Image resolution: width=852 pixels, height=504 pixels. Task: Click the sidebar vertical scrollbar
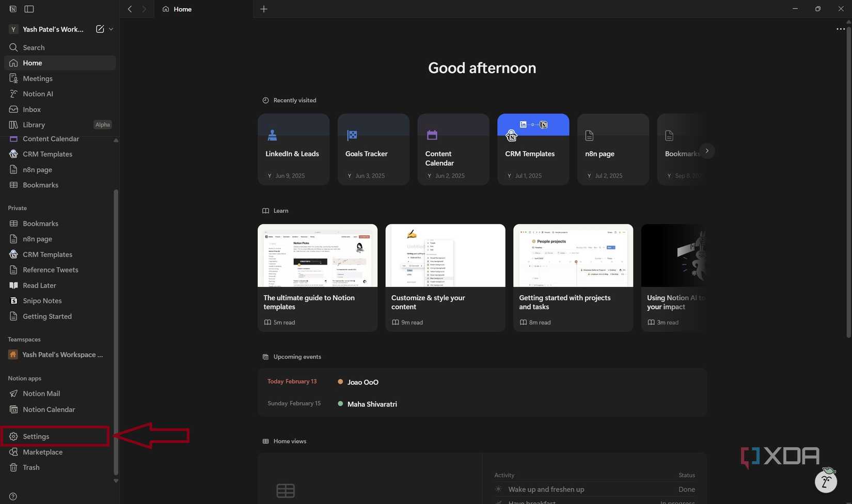(116, 330)
